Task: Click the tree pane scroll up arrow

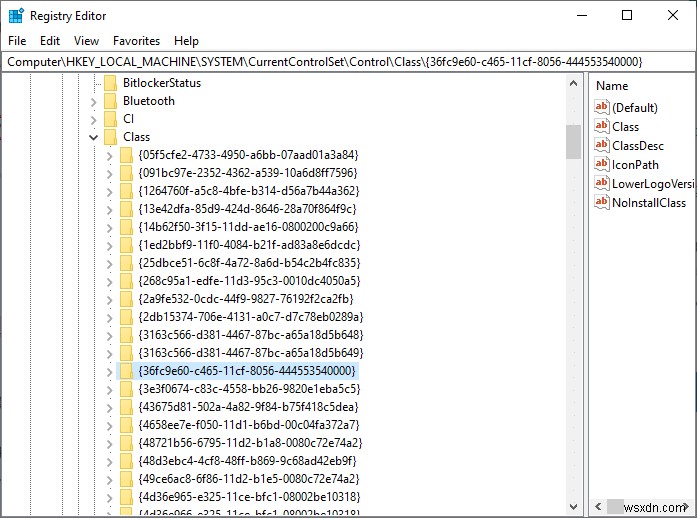Action: tap(573, 84)
